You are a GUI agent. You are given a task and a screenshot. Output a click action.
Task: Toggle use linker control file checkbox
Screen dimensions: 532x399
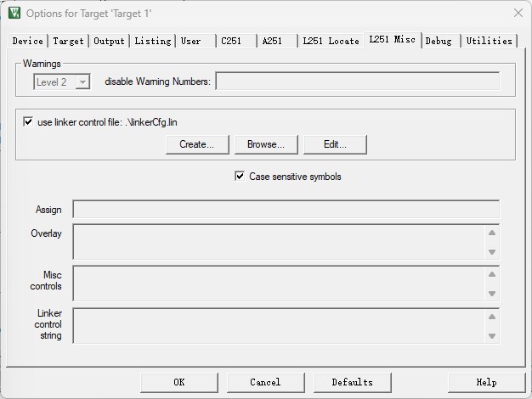click(28, 121)
